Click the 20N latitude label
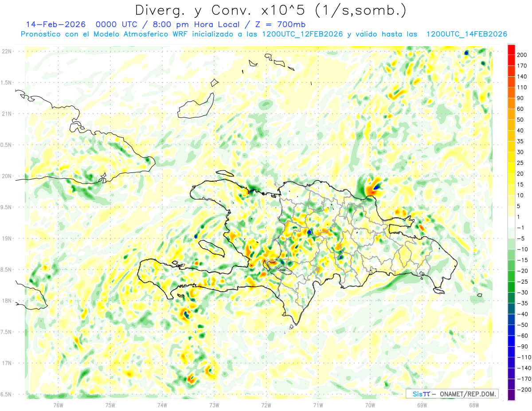The image size is (532, 411). (x=7, y=176)
